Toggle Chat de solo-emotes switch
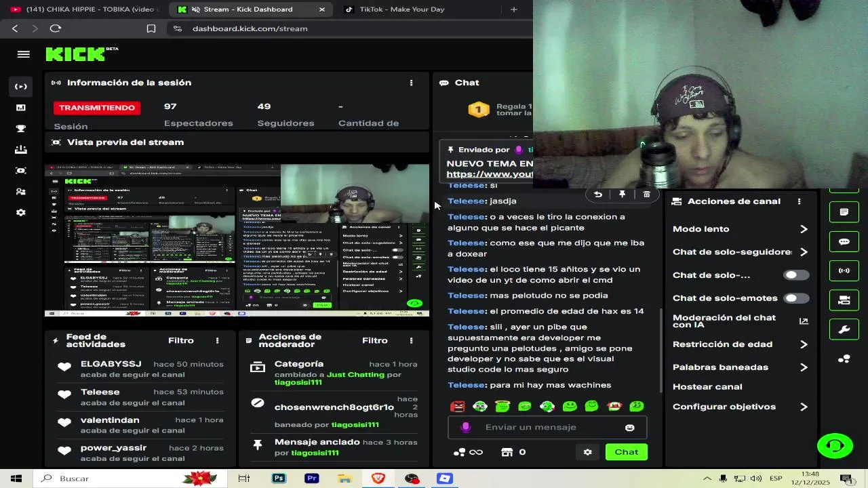The height and width of the screenshot is (488, 868). click(x=796, y=298)
